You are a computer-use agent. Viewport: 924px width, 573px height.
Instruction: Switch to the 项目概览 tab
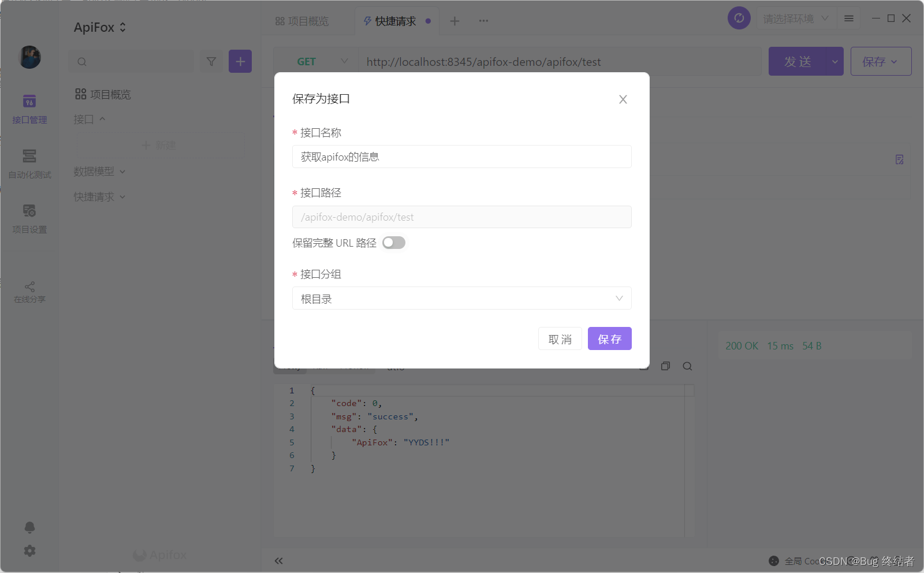(x=302, y=21)
